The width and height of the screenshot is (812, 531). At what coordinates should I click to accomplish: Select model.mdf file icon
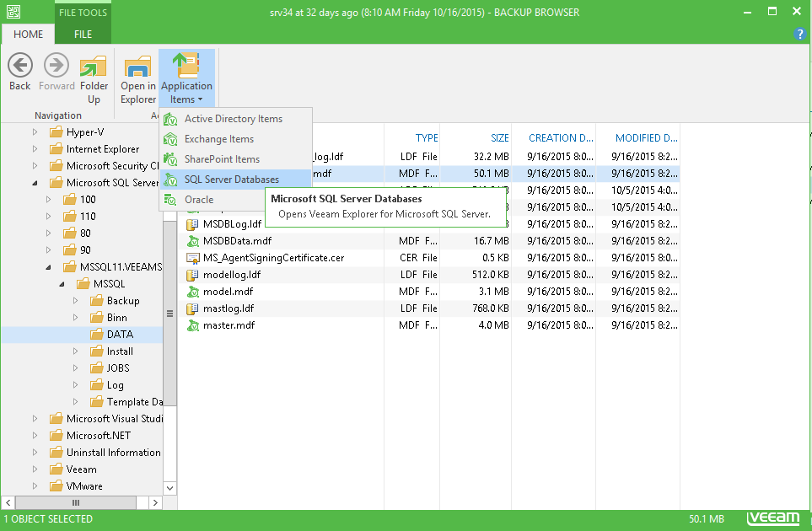[x=192, y=292]
